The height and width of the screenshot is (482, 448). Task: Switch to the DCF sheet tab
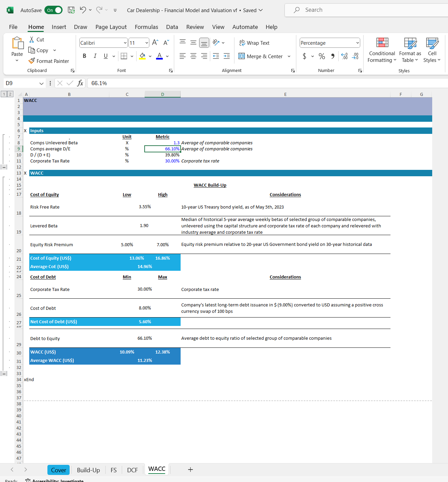tap(132, 470)
